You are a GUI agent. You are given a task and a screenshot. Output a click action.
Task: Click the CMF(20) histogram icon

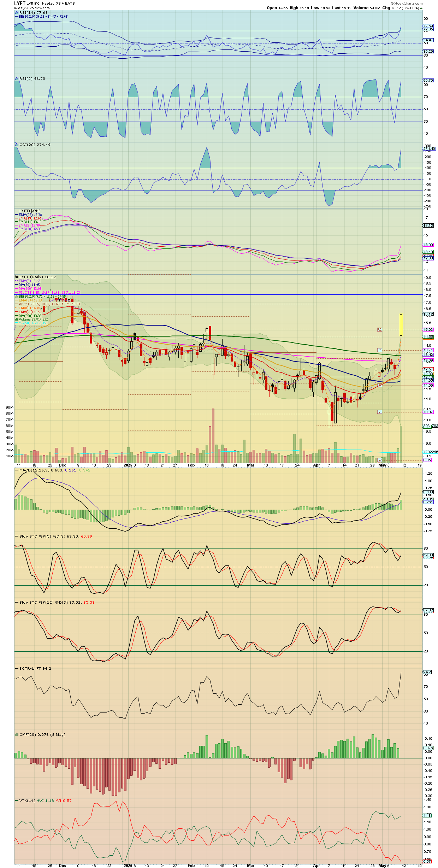(17, 734)
